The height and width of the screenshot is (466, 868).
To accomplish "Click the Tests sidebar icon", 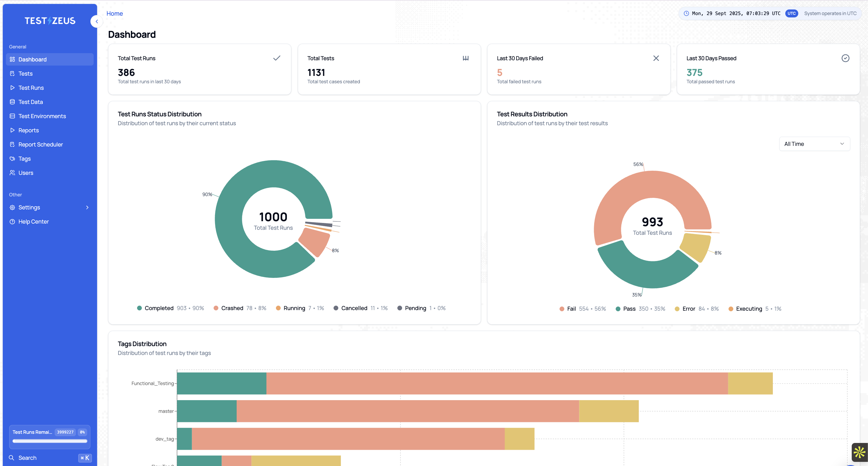I will click(x=12, y=74).
